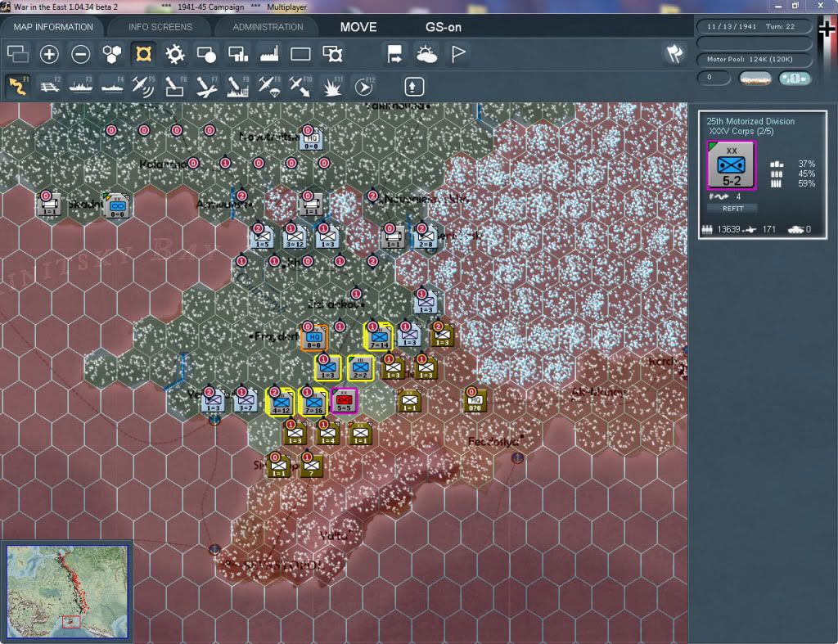Screen dimensions: 838x644
Task: Select the F10 air transfer mode icon
Action: [300, 86]
